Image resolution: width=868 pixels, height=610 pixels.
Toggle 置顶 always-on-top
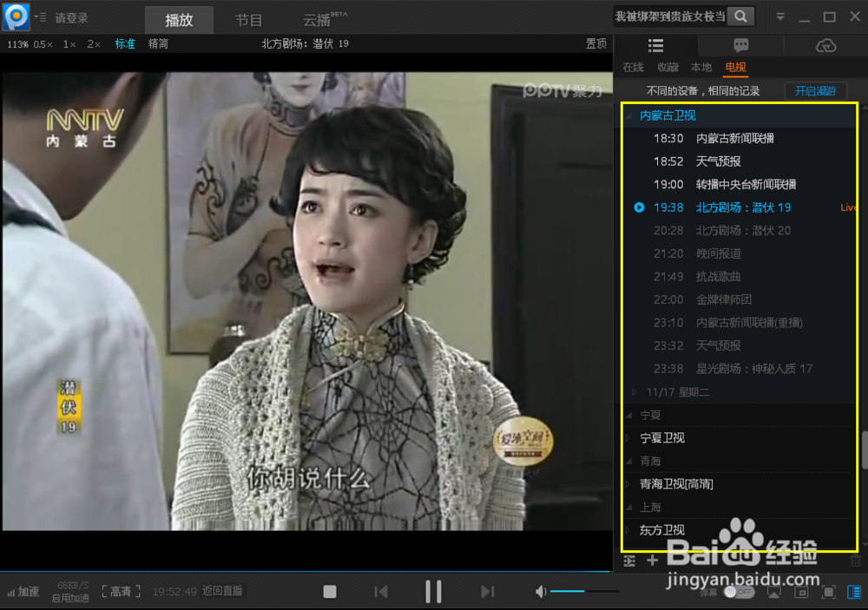click(596, 44)
